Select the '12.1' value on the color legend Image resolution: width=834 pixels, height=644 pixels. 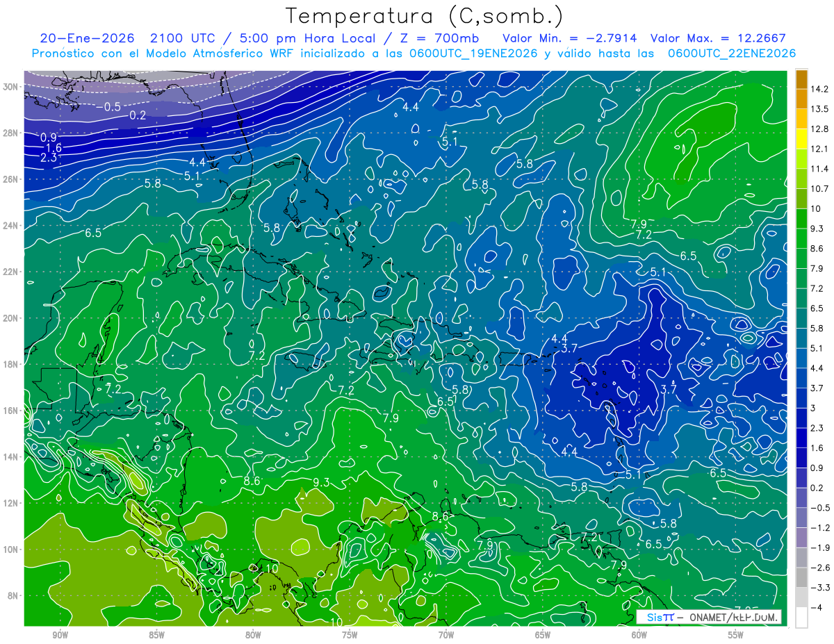pos(819,149)
